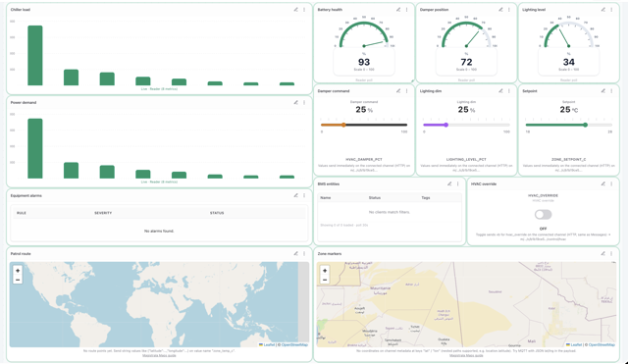Image resolution: width=628 pixels, height=364 pixels.
Task: Edit the Damper command slider widget
Action: tap(398, 91)
